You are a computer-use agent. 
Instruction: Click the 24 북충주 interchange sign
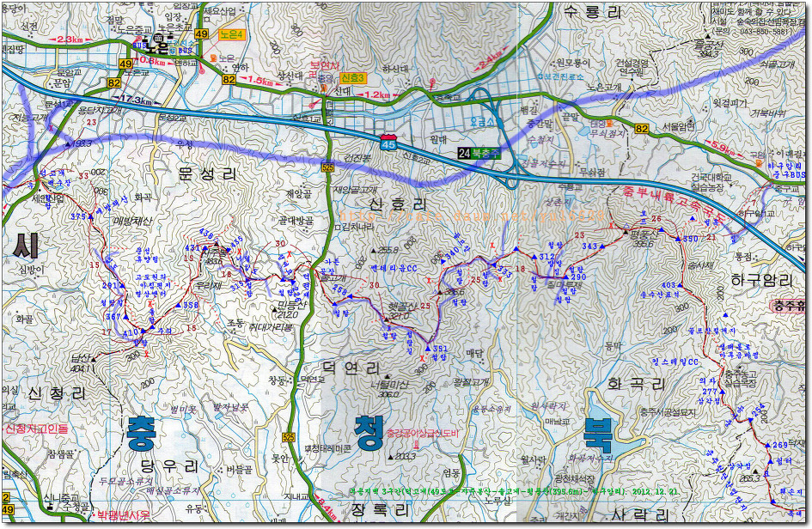click(x=479, y=153)
